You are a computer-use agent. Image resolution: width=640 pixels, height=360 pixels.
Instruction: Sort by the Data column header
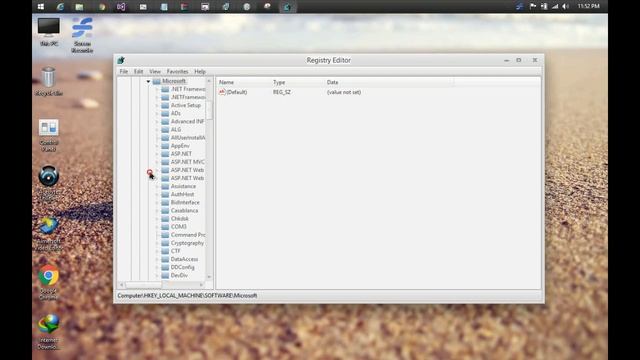coord(389,82)
